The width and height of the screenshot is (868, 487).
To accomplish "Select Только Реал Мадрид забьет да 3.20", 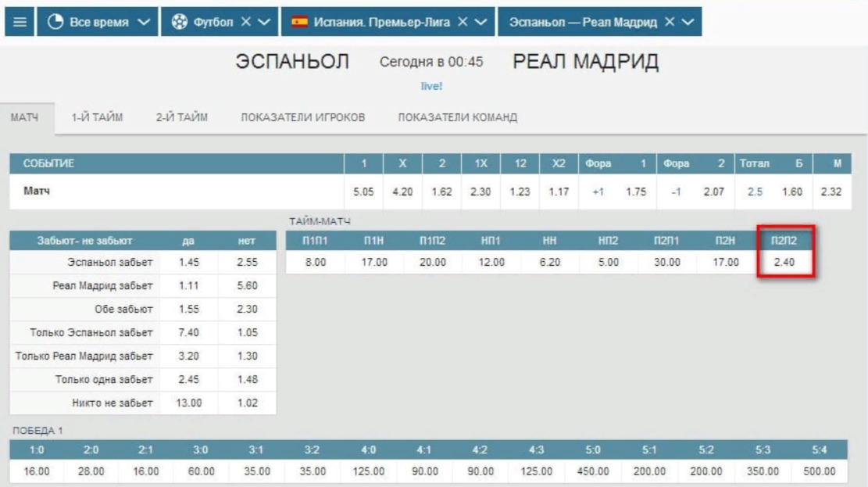I will pos(189,356).
